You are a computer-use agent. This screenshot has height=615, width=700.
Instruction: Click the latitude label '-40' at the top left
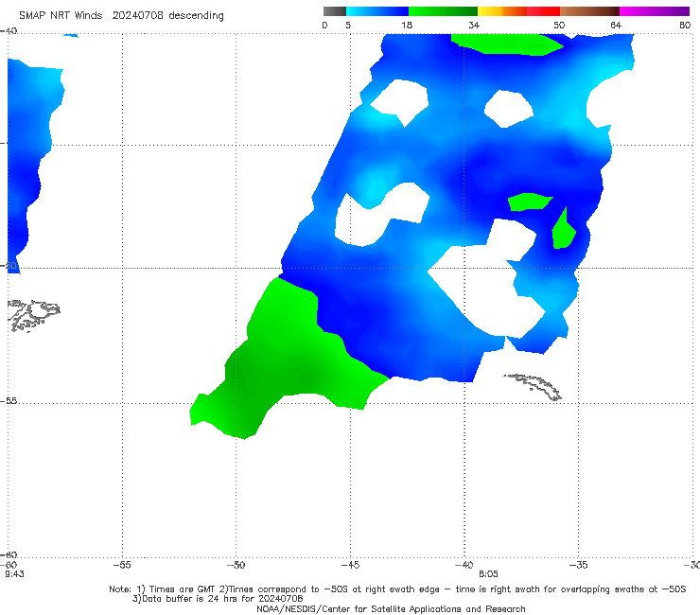9,31
